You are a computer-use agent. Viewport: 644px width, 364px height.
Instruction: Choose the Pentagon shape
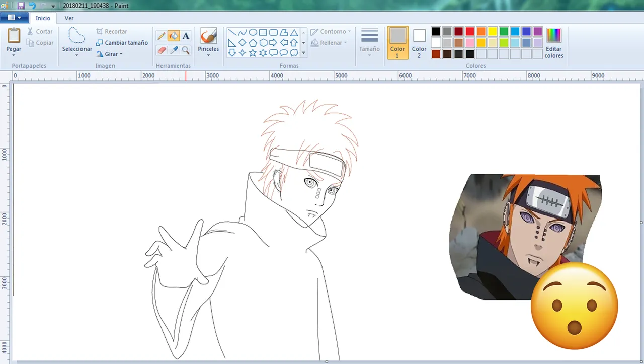[253, 42]
